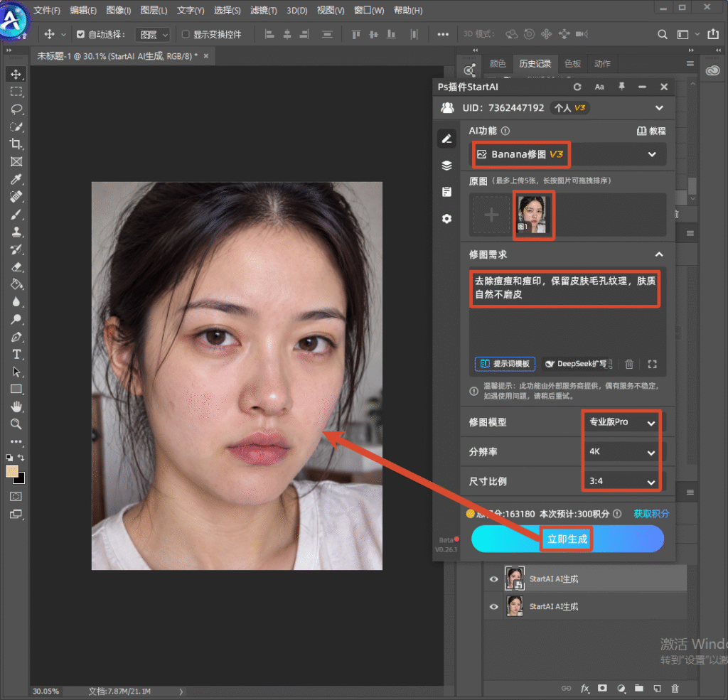Screen dimensions: 728x700
Task: Delete layer using trash icon
Action: 675,689
